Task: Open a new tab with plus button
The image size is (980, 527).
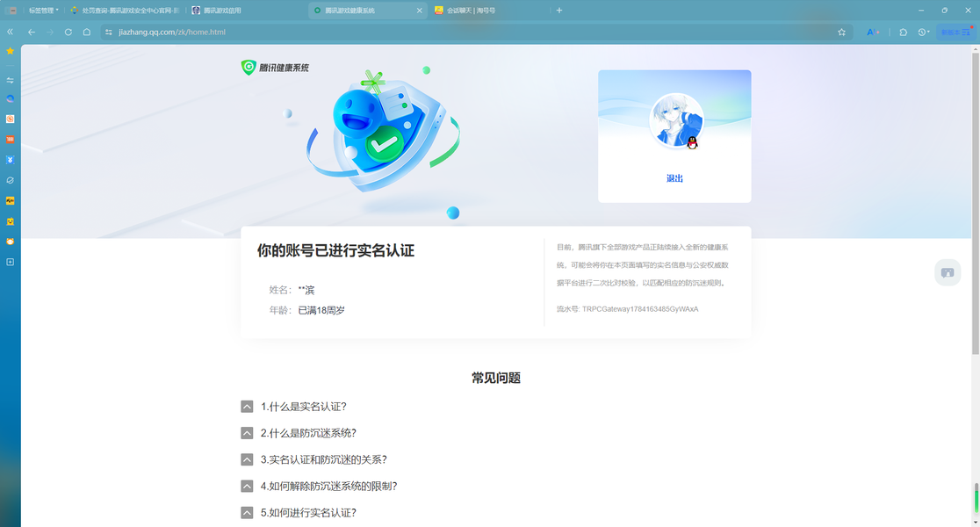Action: pyautogui.click(x=559, y=11)
